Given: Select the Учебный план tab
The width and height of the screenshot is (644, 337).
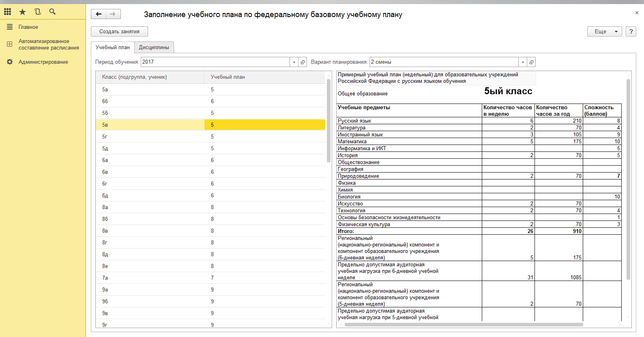Looking at the screenshot, I should 112,47.
